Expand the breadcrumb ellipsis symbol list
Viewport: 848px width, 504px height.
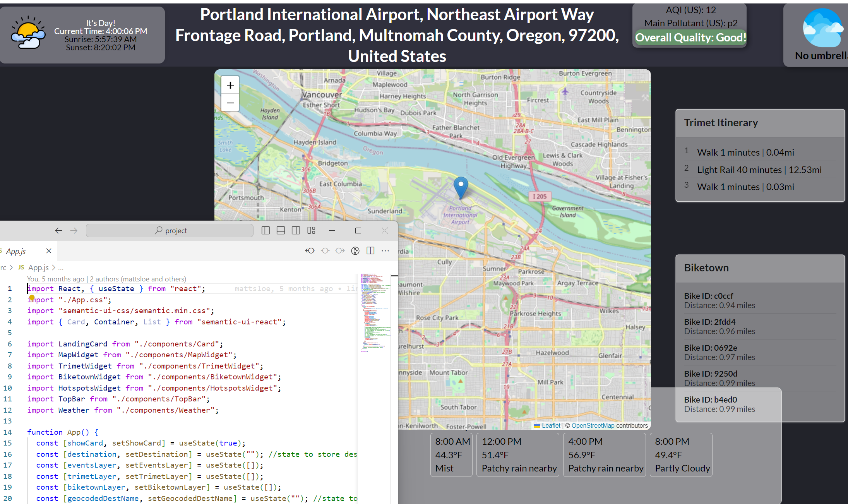pos(61,267)
